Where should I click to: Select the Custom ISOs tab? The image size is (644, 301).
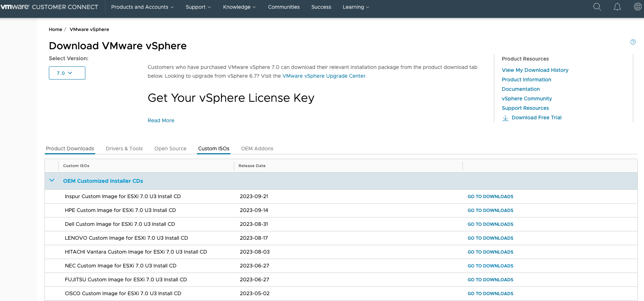(x=214, y=148)
